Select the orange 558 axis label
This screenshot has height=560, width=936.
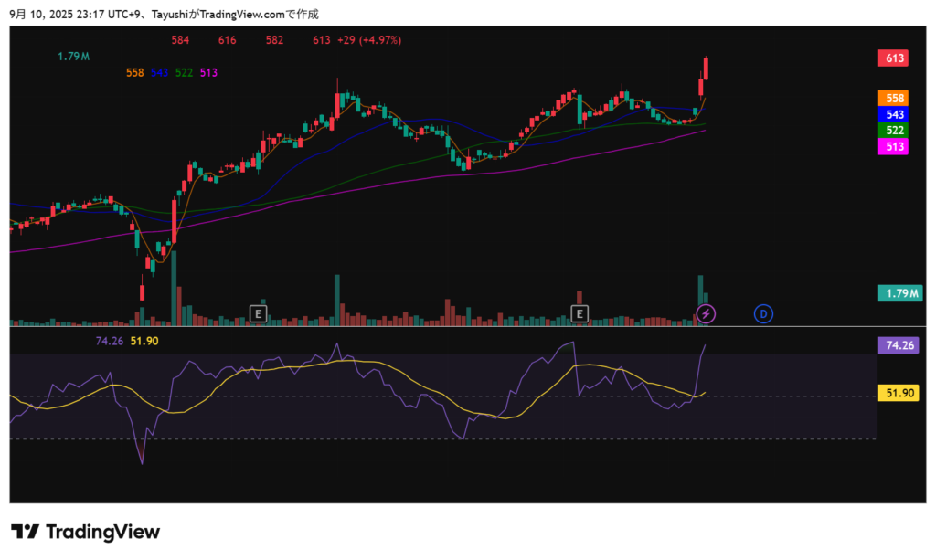coord(895,98)
